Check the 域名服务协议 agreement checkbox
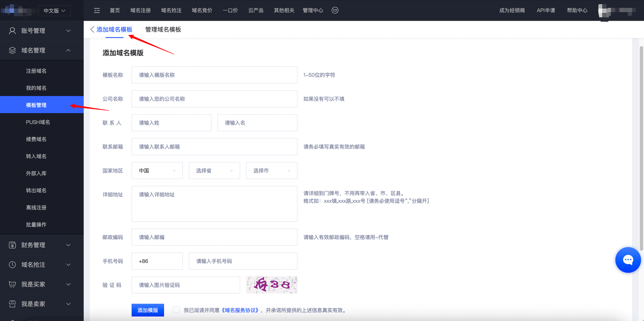The height and width of the screenshot is (321, 644). click(x=176, y=310)
